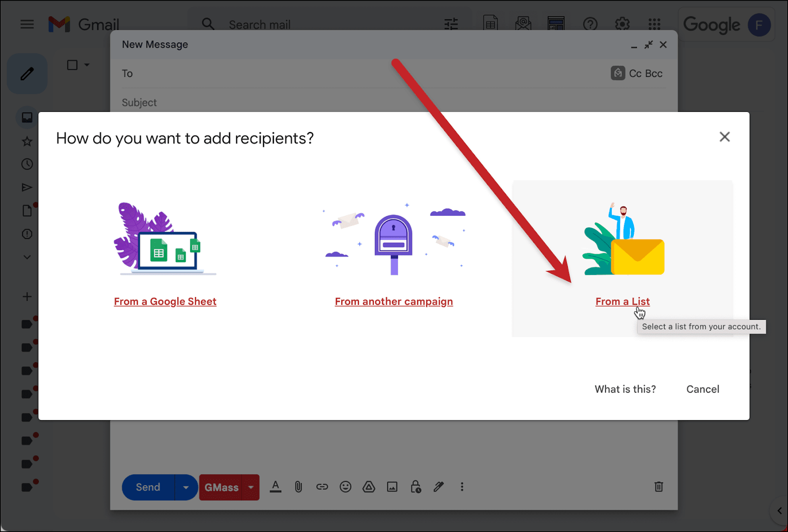The width and height of the screenshot is (788, 532).
Task: Click the To recipients field
Action: point(364,73)
